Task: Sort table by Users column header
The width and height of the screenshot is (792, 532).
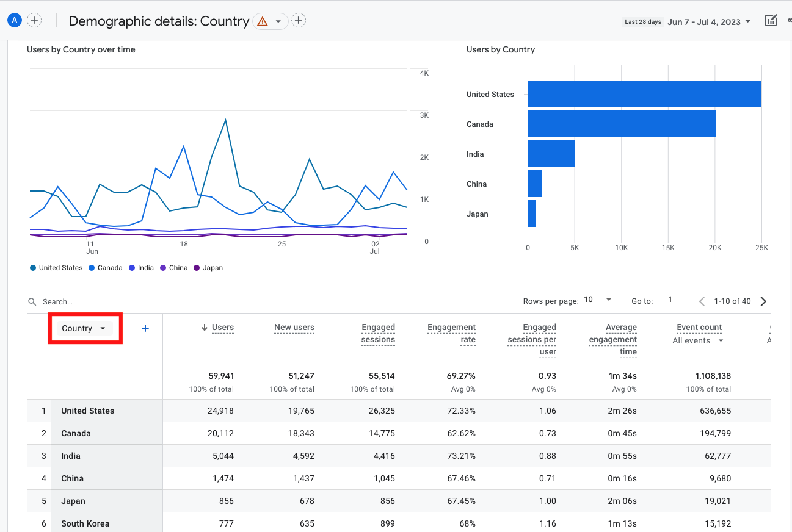Action: click(x=222, y=328)
